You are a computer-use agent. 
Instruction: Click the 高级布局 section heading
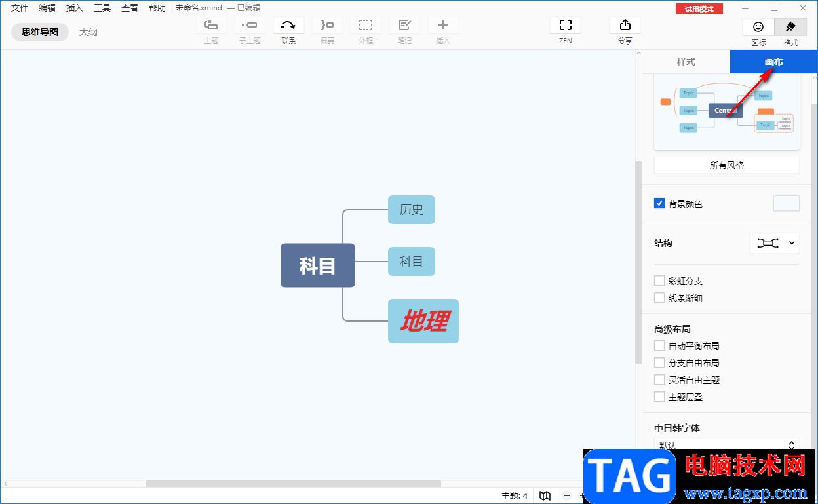click(672, 329)
